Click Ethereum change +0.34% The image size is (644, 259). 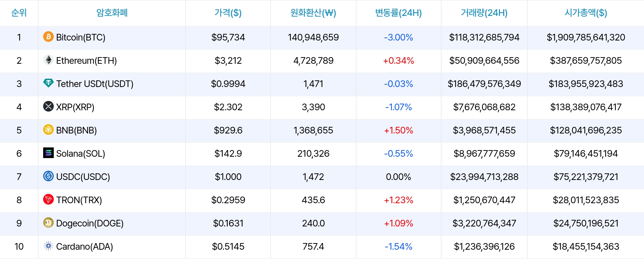coord(398,60)
